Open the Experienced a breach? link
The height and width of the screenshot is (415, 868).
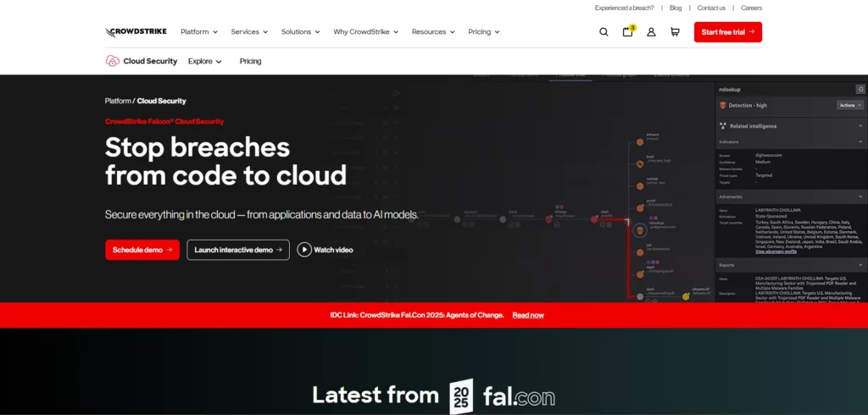(625, 8)
